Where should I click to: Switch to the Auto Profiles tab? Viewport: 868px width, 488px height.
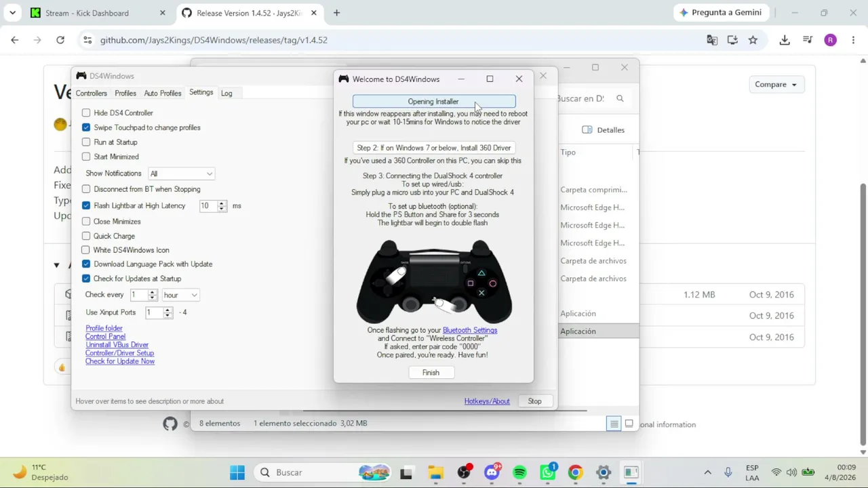[x=163, y=93]
